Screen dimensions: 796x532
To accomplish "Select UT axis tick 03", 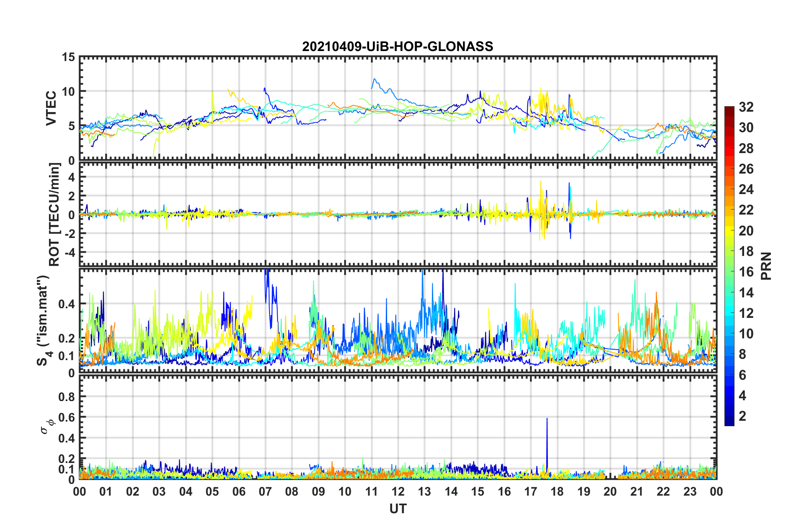I will [x=159, y=491].
